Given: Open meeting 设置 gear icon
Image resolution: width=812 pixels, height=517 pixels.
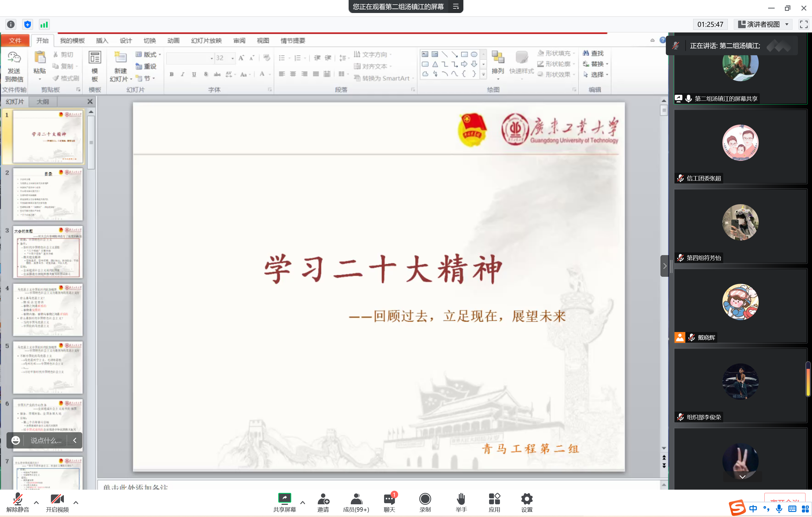Looking at the screenshot, I should 527,499.
